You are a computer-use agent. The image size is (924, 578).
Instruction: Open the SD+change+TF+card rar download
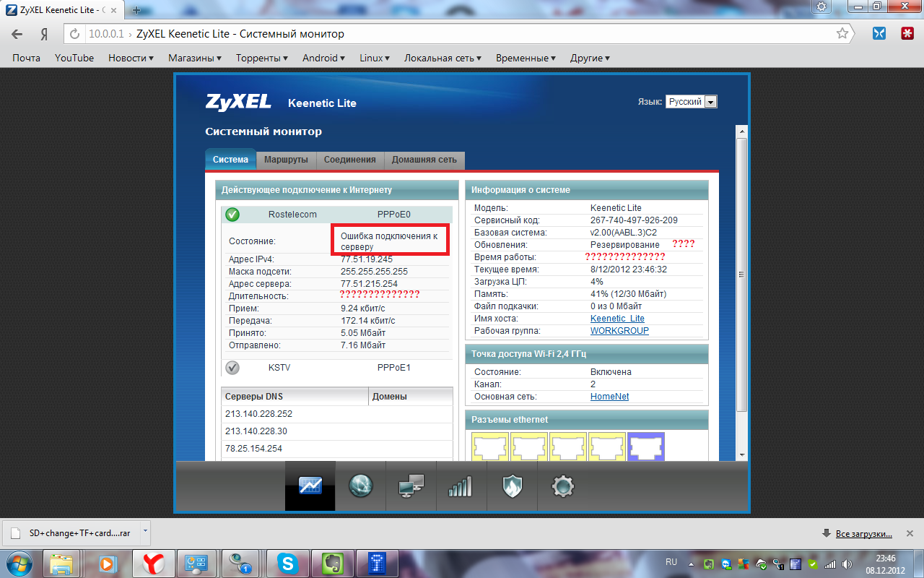point(71,532)
